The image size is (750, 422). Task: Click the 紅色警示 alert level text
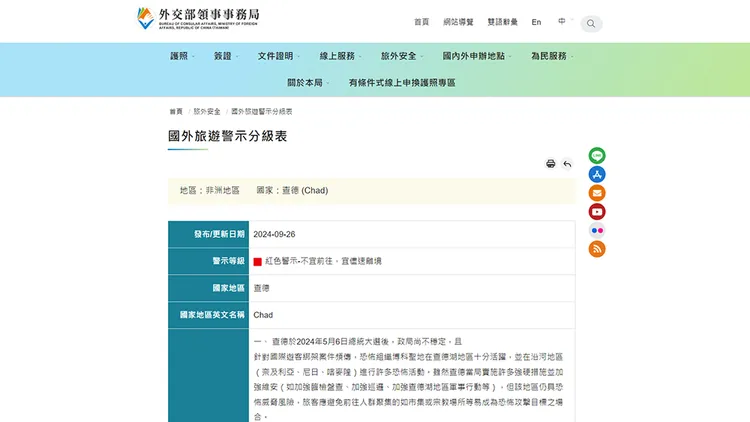323,261
